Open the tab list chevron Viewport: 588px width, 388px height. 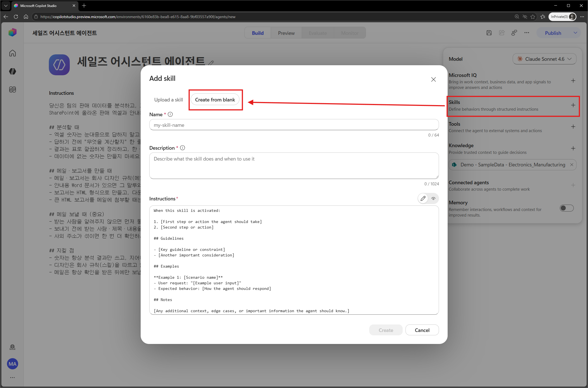point(6,6)
